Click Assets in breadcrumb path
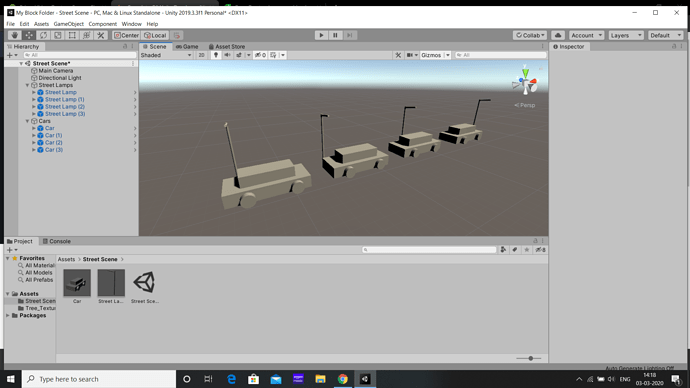Screen dimensions: 690x388 (x=66, y=259)
